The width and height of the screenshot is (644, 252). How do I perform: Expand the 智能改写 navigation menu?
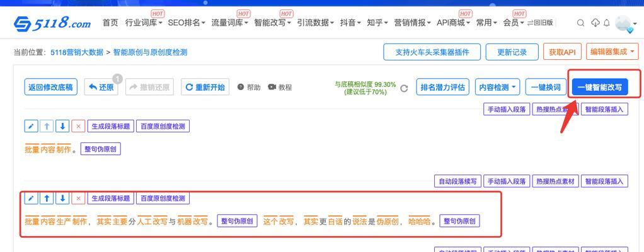(273, 23)
